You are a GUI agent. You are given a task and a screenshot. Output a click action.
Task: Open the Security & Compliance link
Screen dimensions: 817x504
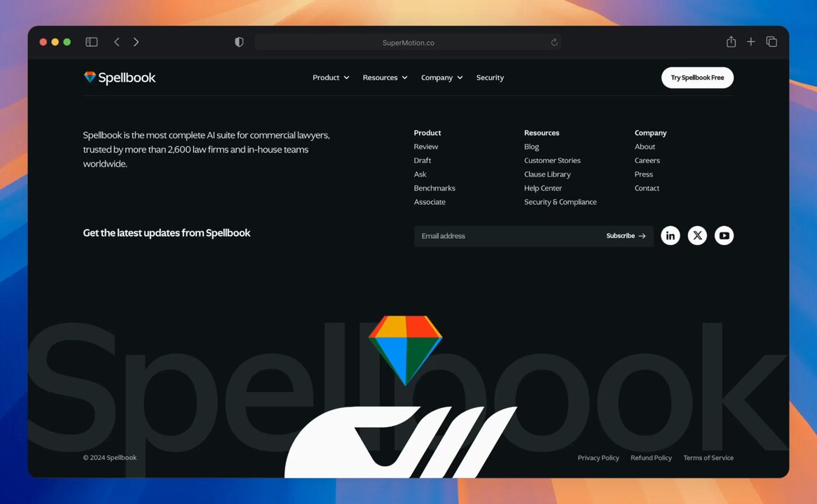(560, 202)
